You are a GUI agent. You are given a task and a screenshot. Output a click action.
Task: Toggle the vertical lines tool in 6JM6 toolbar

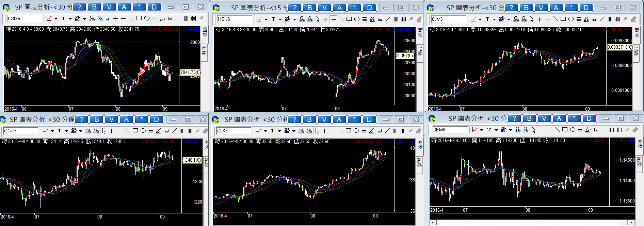pos(610,19)
